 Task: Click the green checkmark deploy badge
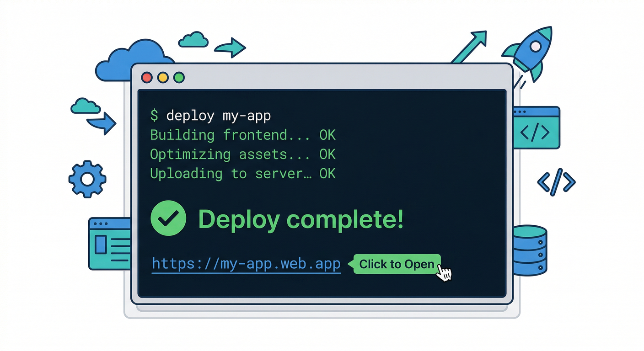(168, 218)
